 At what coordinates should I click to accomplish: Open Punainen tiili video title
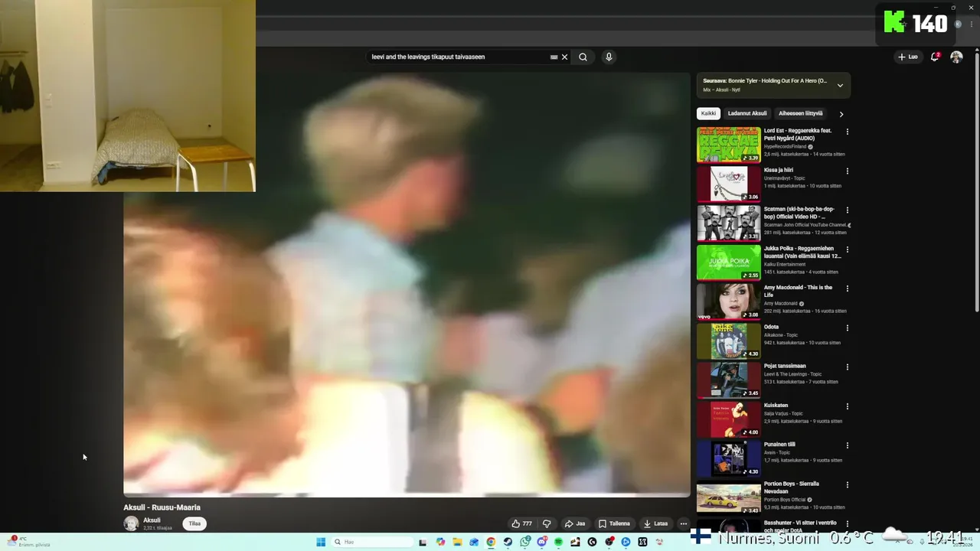[779, 445]
